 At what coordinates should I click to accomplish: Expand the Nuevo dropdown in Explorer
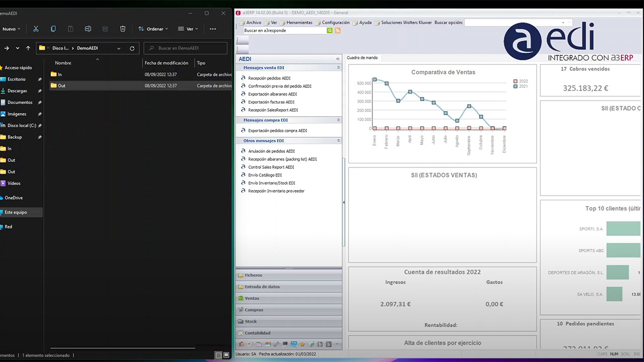[11, 29]
